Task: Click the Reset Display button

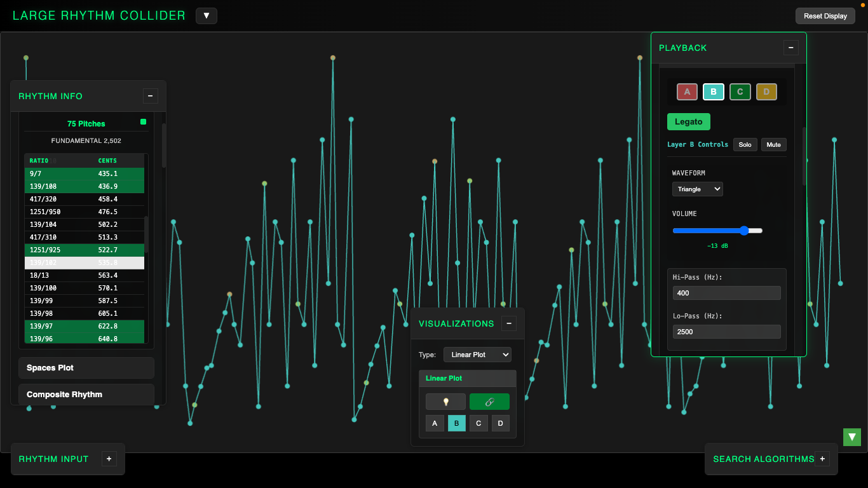Action: click(825, 16)
